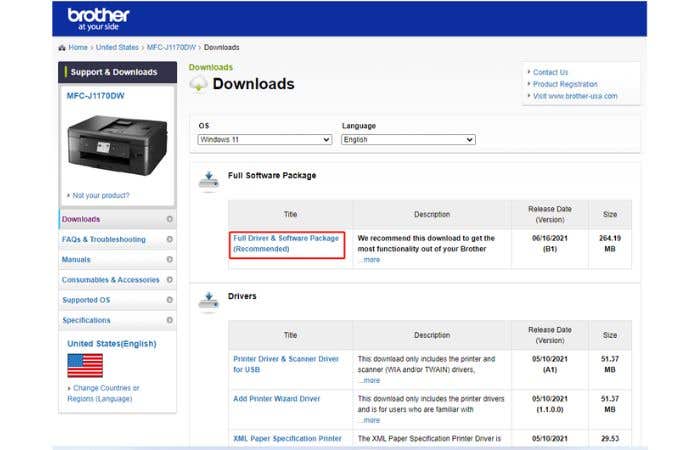700x450 pixels.
Task: Click Change Countries or Regions link
Action: pos(103,393)
